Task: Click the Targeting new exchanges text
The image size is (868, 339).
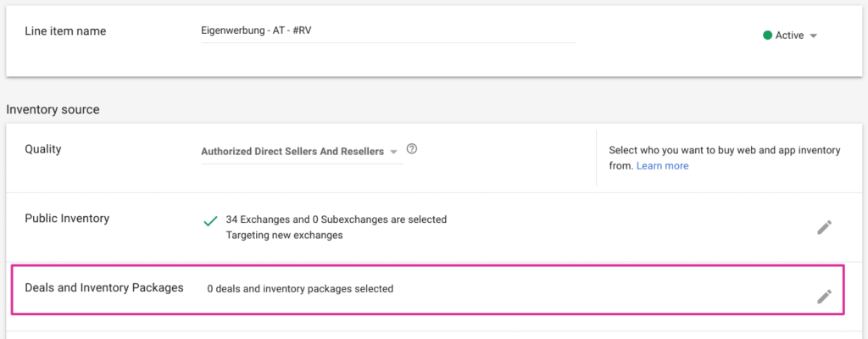Action: click(285, 235)
